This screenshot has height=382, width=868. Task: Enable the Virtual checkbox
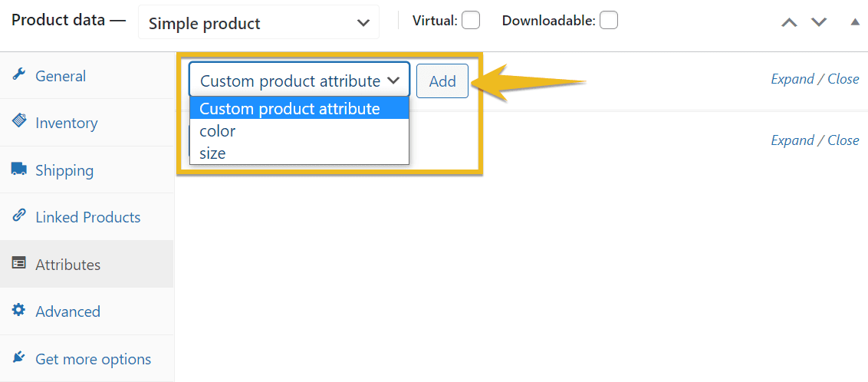pyautogui.click(x=471, y=21)
